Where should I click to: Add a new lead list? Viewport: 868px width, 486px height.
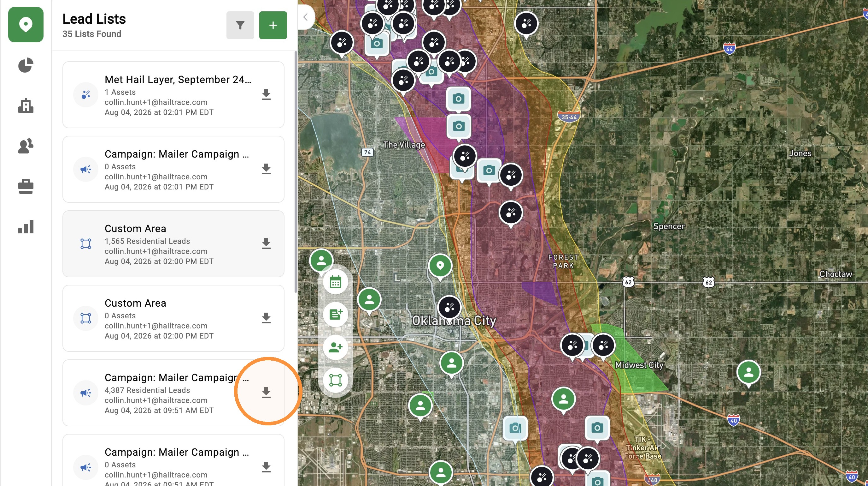[x=273, y=25]
